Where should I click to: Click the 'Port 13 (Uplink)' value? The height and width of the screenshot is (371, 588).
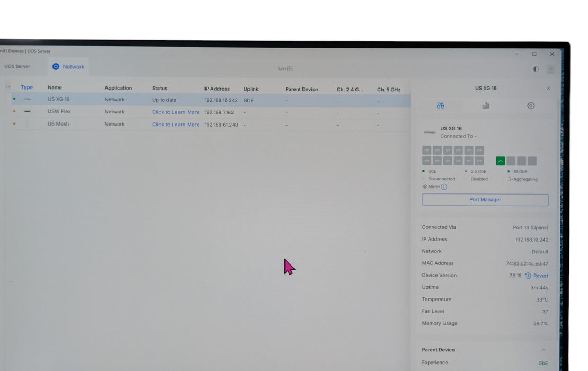click(x=530, y=228)
